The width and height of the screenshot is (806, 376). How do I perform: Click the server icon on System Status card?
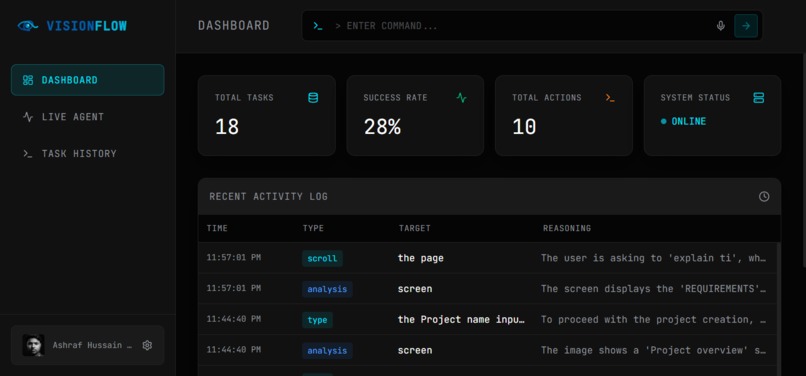pos(759,98)
